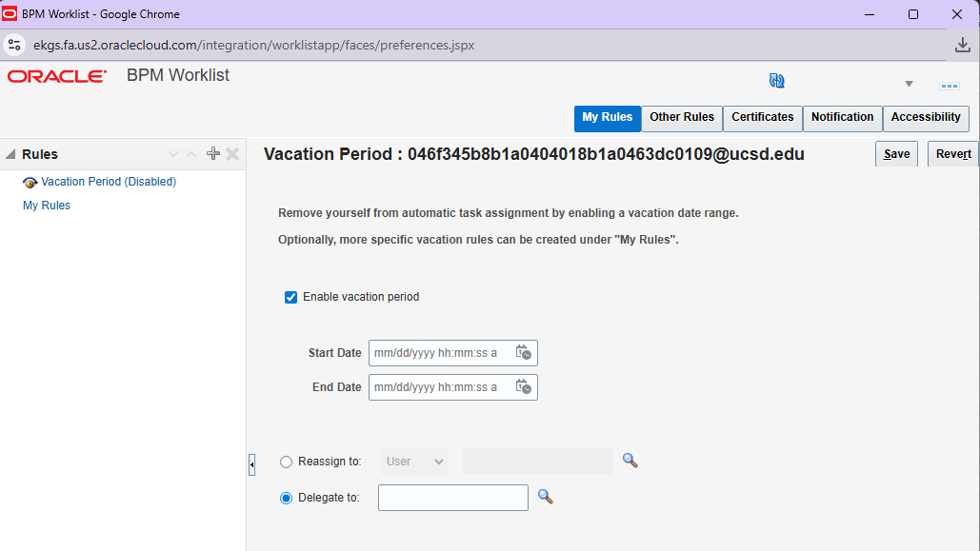Open the User type dropdown

coord(413,461)
